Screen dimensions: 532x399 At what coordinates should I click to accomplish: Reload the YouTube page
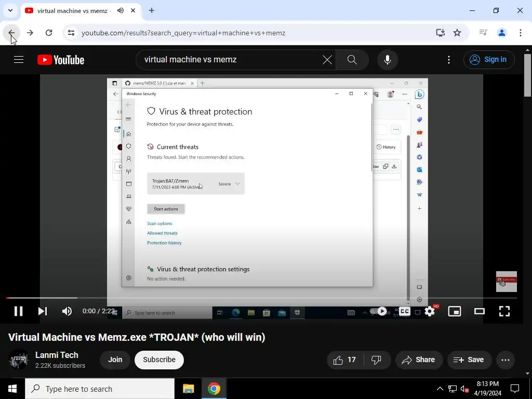pos(49,33)
